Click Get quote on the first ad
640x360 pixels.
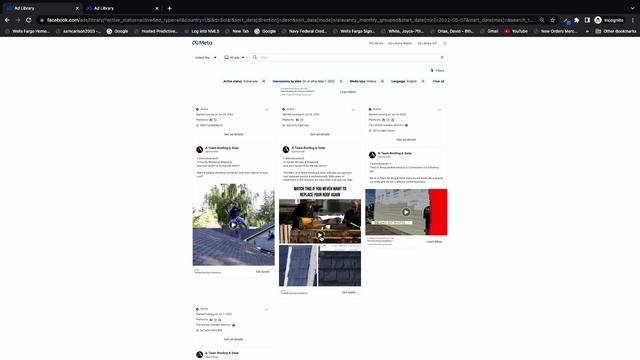coord(262,272)
